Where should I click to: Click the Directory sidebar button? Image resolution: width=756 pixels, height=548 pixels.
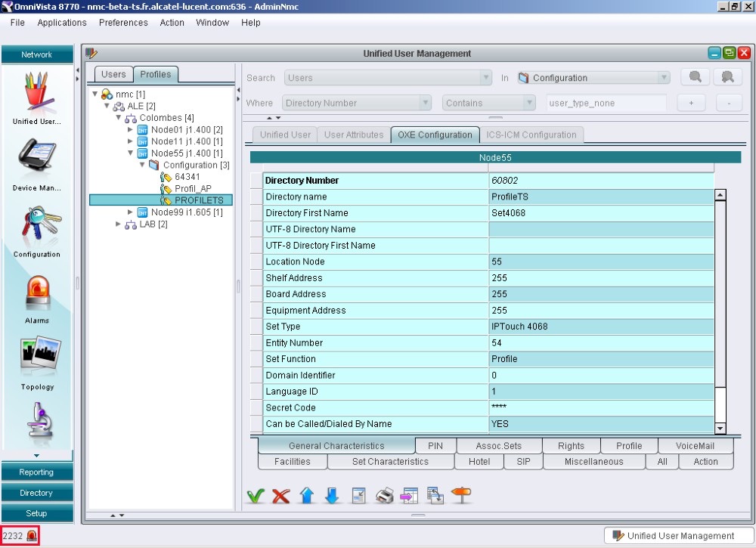tap(37, 493)
